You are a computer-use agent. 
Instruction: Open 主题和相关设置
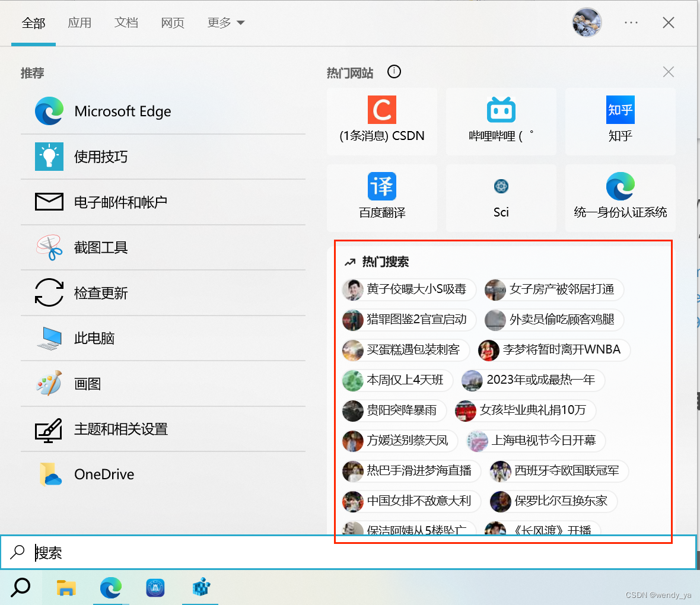pyautogui.click(x=163, y=429)
